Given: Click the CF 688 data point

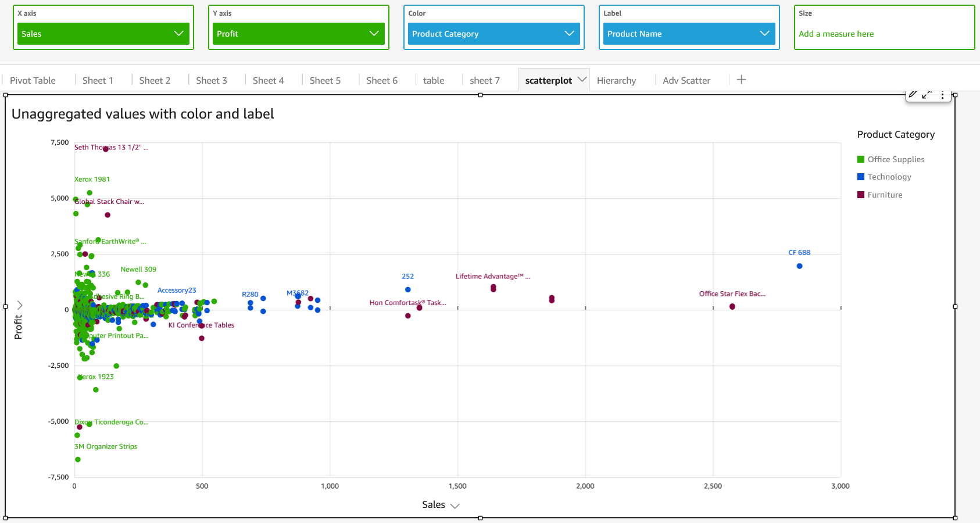Looking at the screenshot, I should 799,266.
